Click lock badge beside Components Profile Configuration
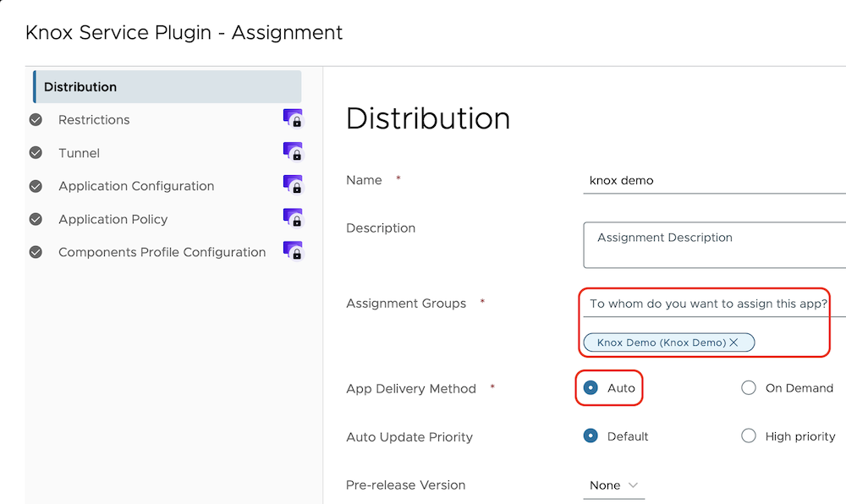This screenshot has width=846, height=504. tap(293, 251)
